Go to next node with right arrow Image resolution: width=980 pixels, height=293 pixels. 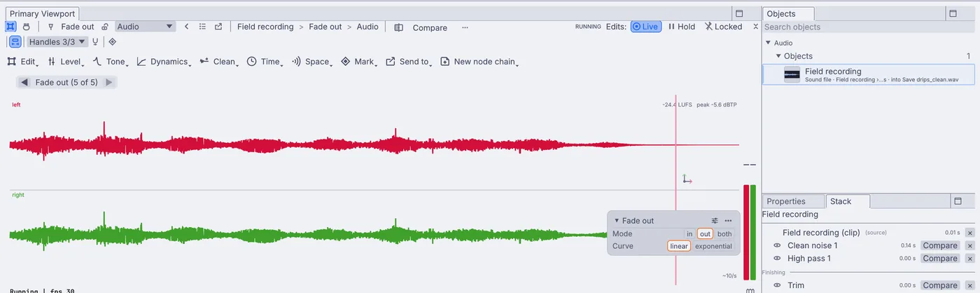pos(108,83)
